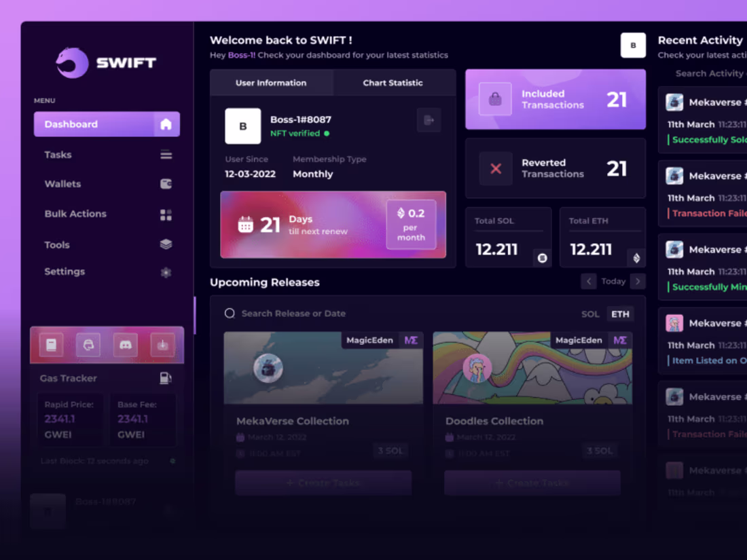Viewport: 747px width, 560px height.
Task: Open the Boss-1 link in the welcome message
Action: tap(242, 55)
